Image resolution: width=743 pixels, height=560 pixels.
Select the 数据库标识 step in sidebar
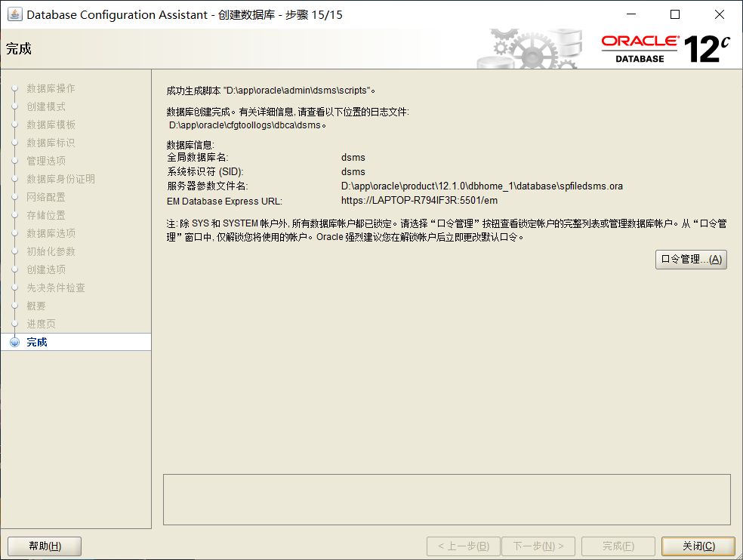(51, 143)
